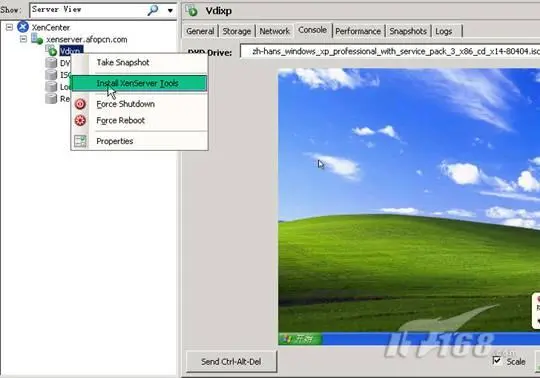Open the DVD Drive ISO selection box

click(390, 52)
